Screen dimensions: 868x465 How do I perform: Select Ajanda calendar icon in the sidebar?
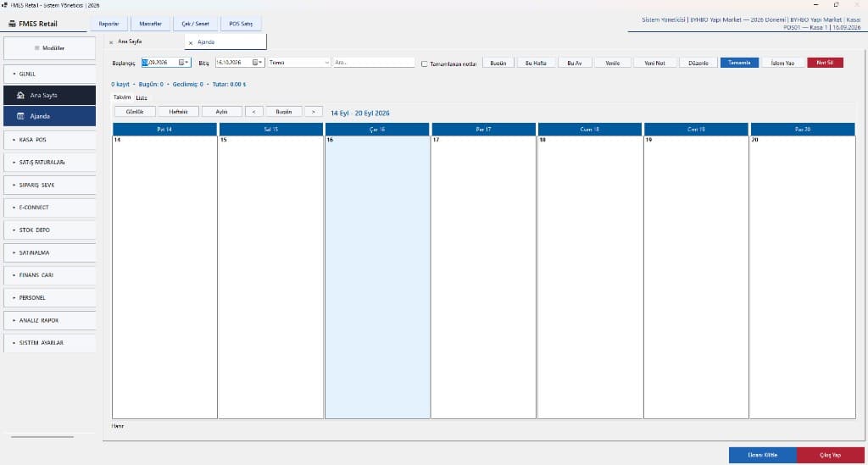(x=20, y=116)
